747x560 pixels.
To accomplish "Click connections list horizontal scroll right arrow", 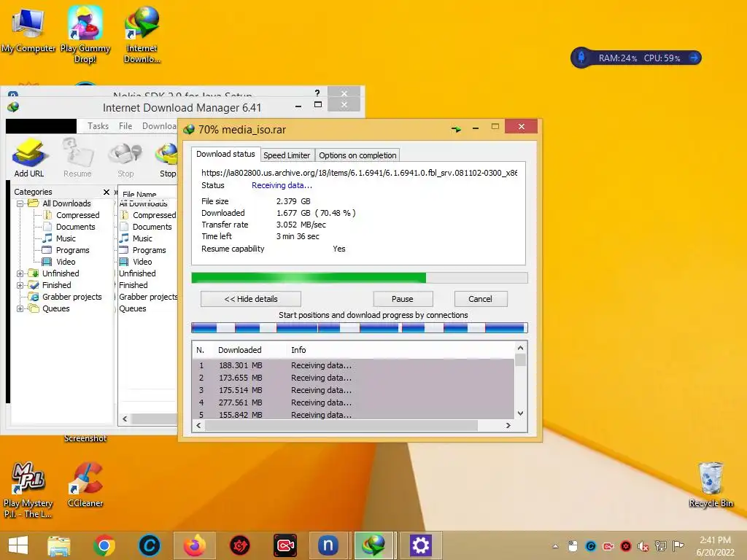I will 508,425.
